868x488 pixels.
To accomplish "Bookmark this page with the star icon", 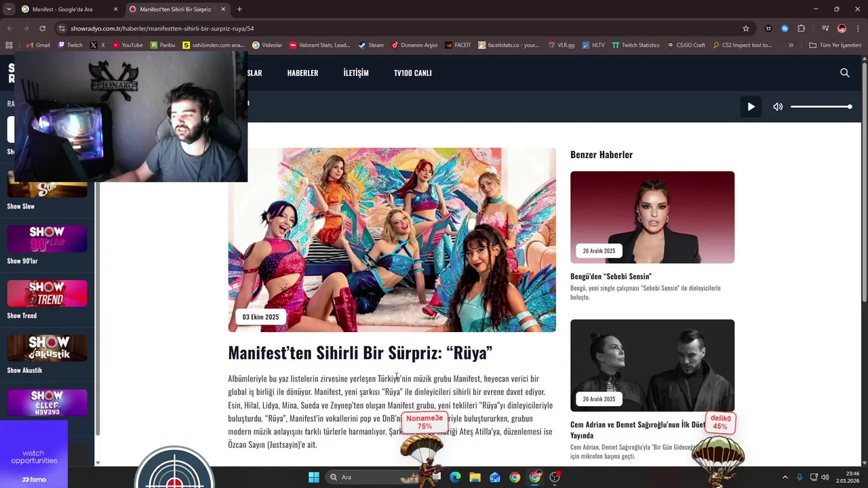I will pyautogui.click(x=746, y=28).
